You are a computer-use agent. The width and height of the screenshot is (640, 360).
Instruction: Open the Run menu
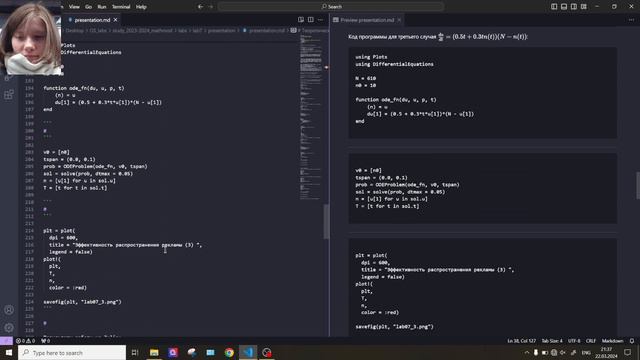click(x=102, y=7)
